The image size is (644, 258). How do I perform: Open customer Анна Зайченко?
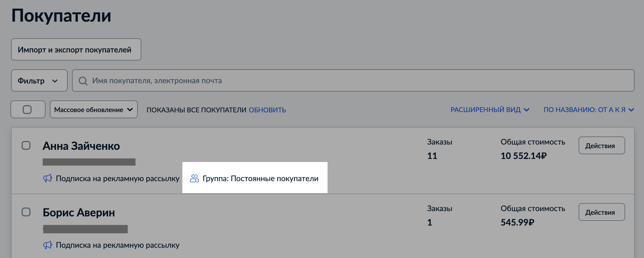(81, 146)
